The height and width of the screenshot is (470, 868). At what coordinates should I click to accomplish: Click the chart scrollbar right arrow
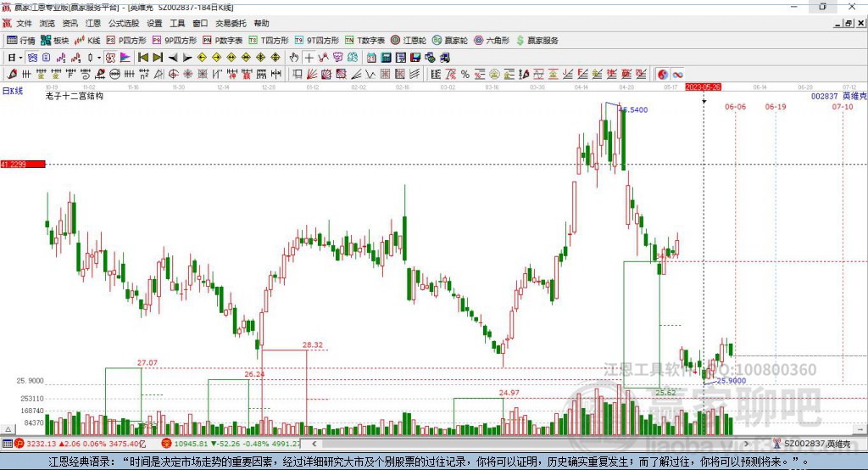point(746,444)
